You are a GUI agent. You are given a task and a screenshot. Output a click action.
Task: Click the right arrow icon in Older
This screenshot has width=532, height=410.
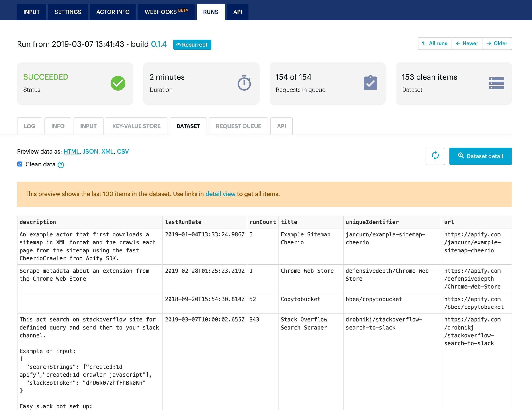(x=489, y=43)
